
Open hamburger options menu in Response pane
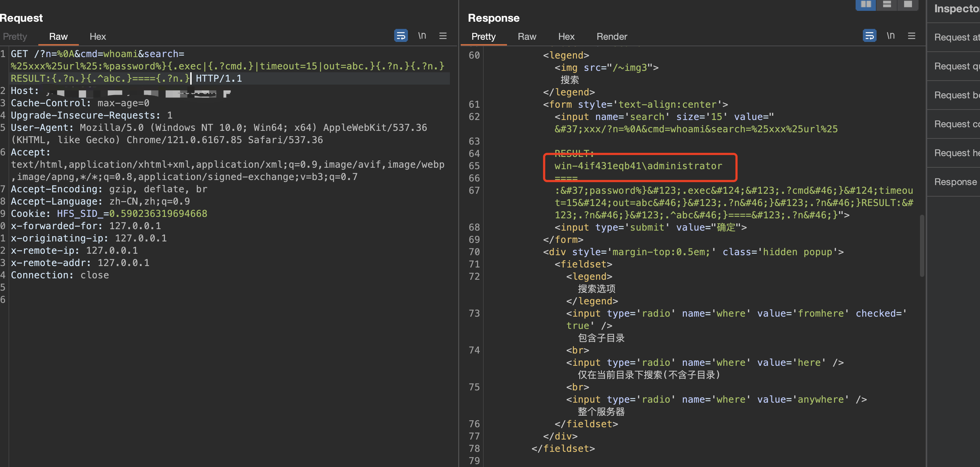point(912,36)
